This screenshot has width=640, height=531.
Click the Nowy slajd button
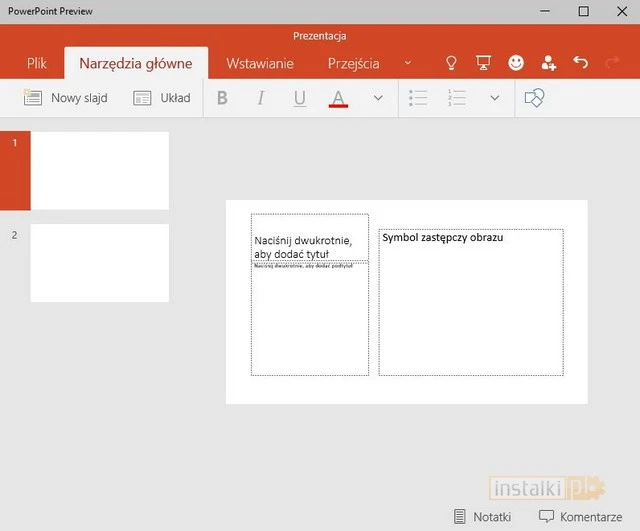click(66, 98)
